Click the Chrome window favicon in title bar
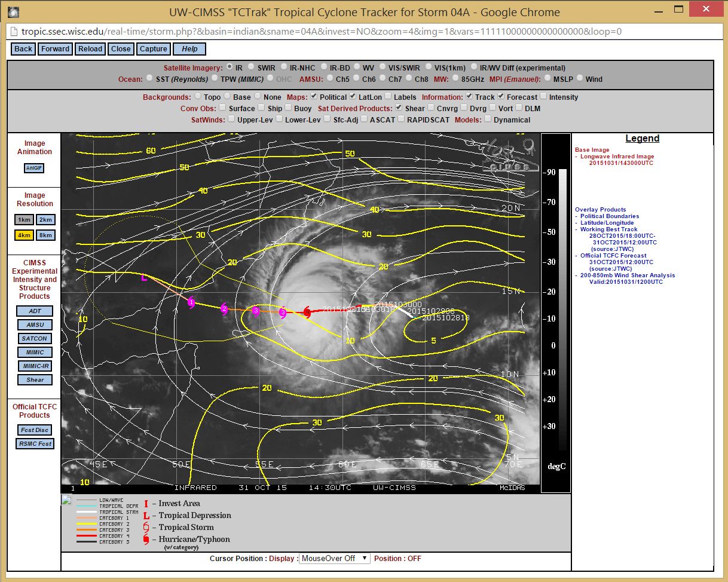 point(13,12)
